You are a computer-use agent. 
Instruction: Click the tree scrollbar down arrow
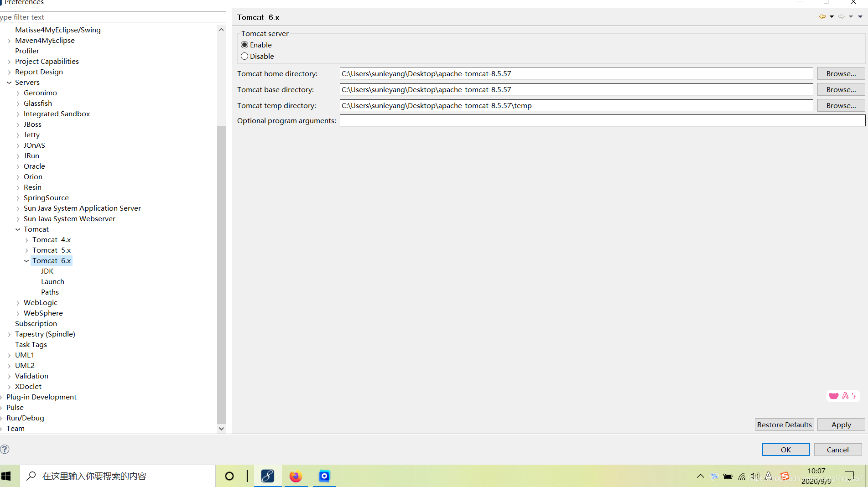tap(221, 429)
